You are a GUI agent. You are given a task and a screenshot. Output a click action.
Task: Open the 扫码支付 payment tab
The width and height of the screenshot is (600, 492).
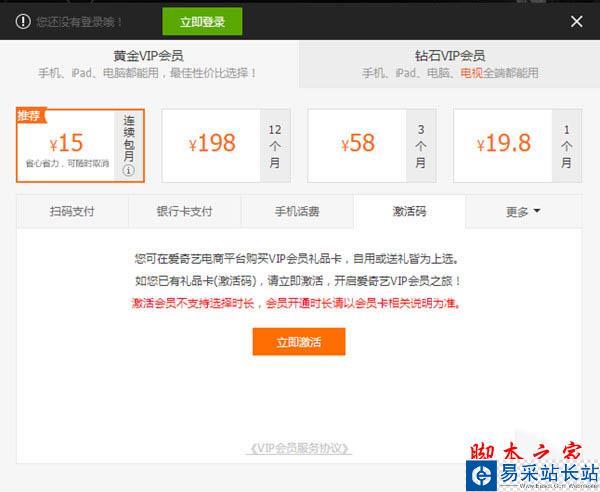click(x=72, y=211)
